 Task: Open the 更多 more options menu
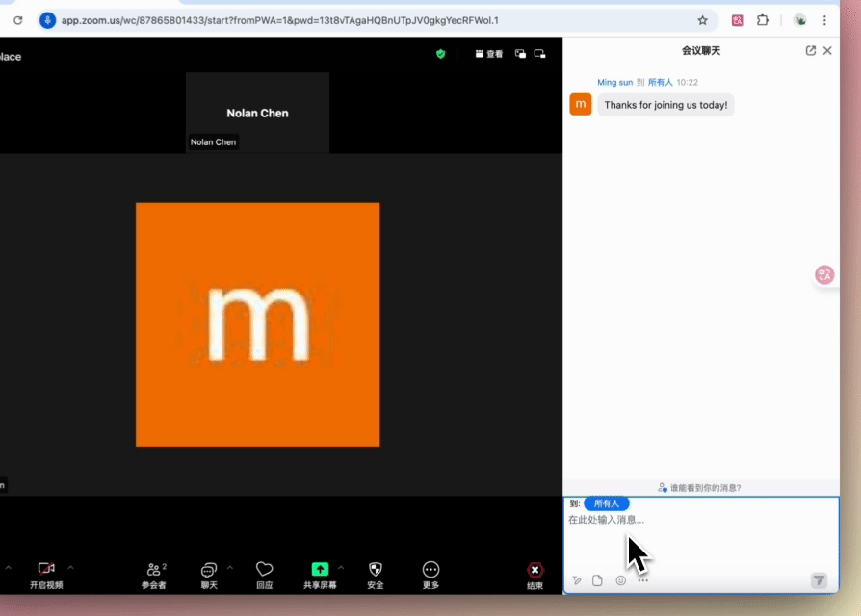(x=430, y=570)
